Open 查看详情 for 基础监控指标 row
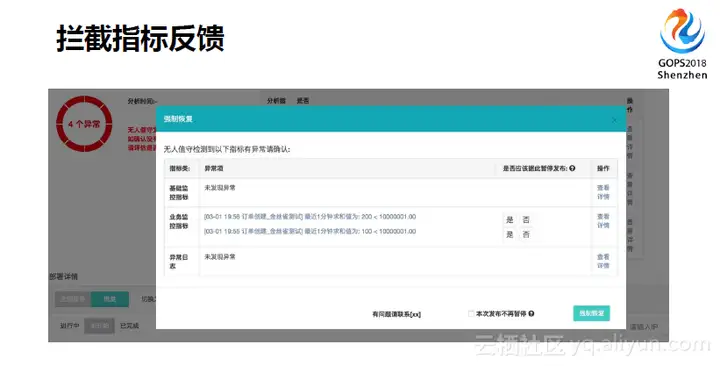Screen dimensions: 720x366 point(603,192)
